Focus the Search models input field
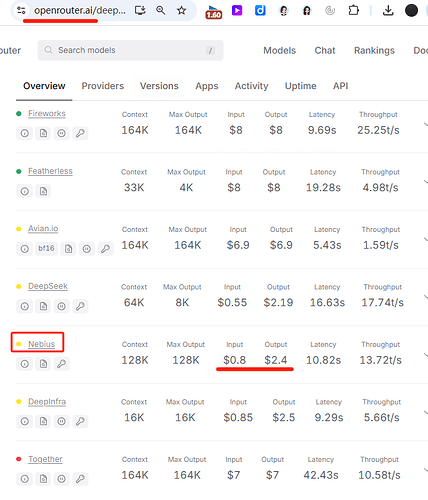 (x=130, y=50)
